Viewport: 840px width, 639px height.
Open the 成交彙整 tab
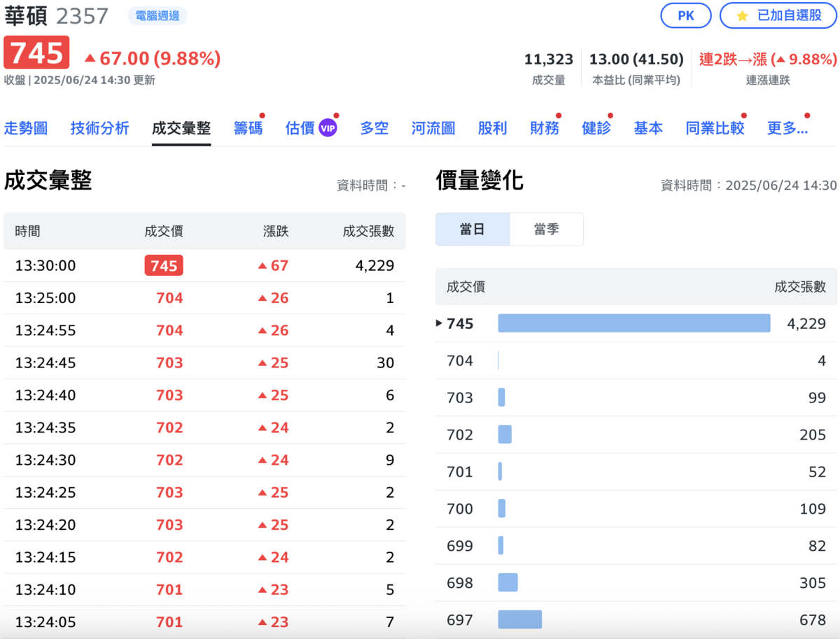coord(181,128)
